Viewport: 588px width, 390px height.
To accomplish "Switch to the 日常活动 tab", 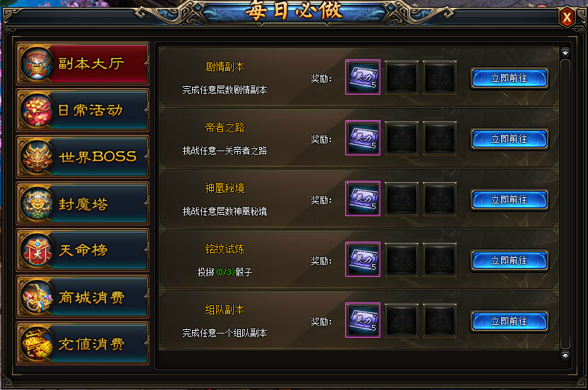I will [83, 110].
